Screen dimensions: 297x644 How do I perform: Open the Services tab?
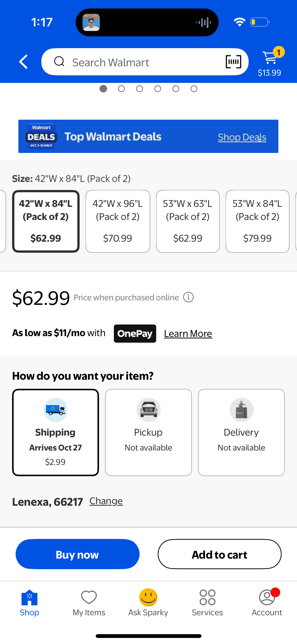pos(207,603)
